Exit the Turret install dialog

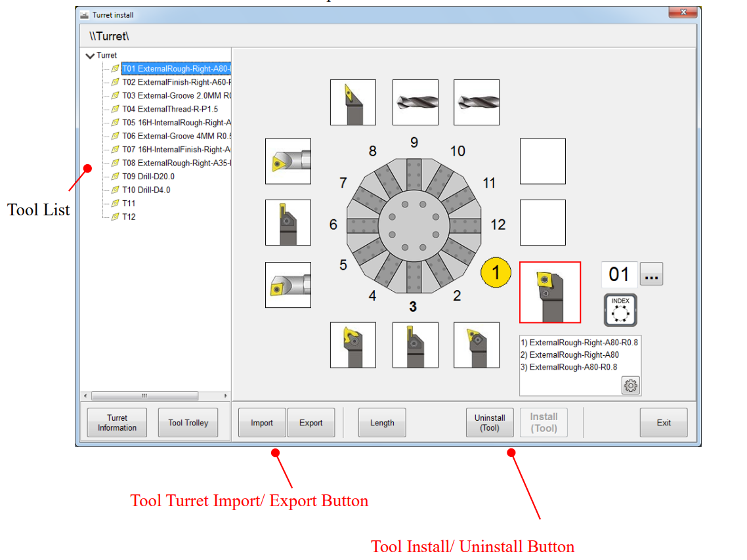point(664,423)
